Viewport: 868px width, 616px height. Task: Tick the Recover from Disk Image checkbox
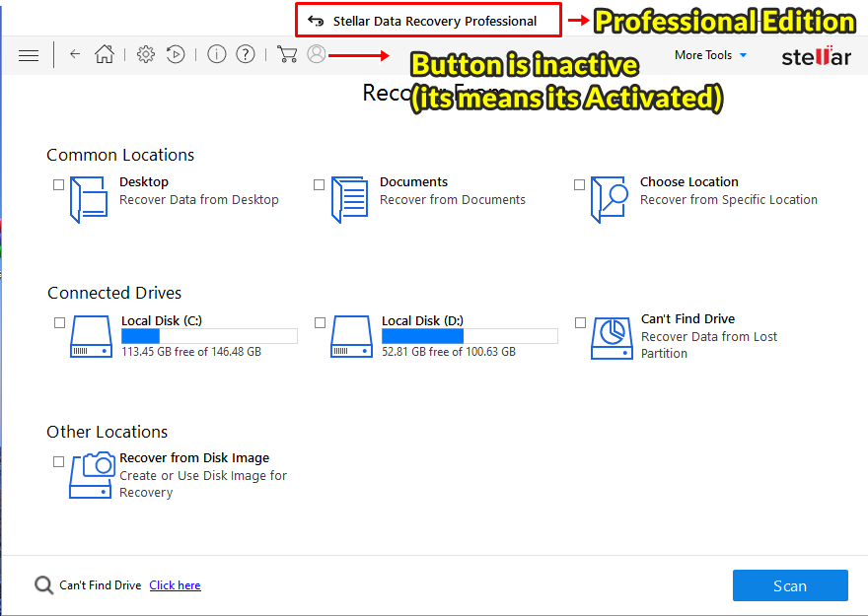tap(58, 461)
